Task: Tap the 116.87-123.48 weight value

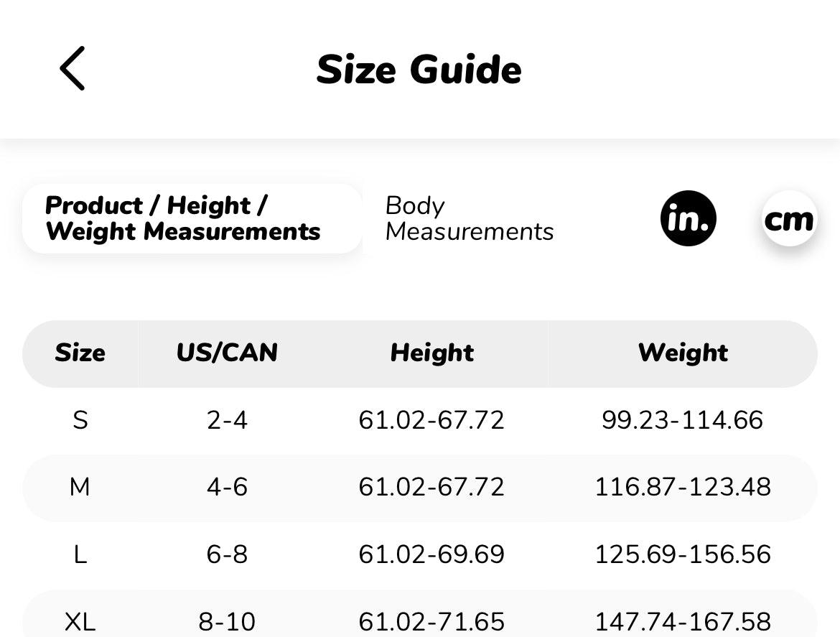Action: pos(682,488)
